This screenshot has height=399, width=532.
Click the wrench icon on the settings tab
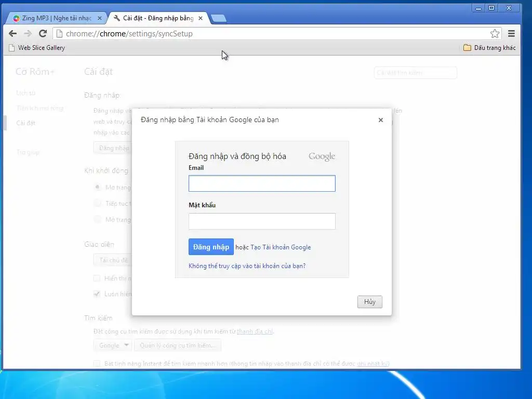(x=117, y=18)
